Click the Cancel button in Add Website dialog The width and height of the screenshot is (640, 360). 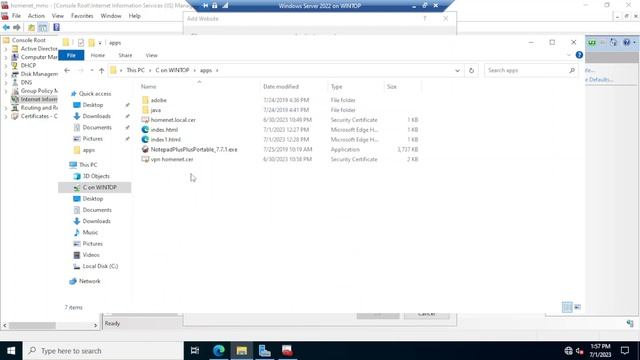427,315
